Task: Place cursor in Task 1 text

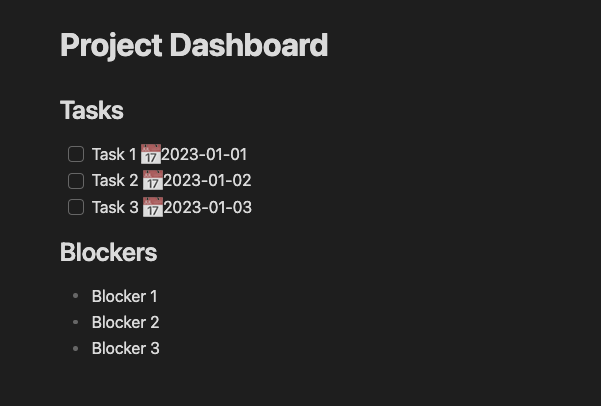Action: [x=114, y=155]
